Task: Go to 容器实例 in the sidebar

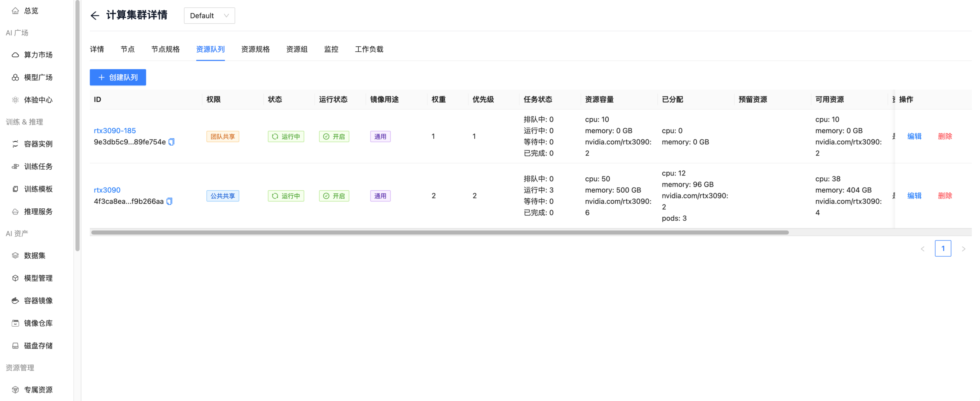Action: coord(38,144)
